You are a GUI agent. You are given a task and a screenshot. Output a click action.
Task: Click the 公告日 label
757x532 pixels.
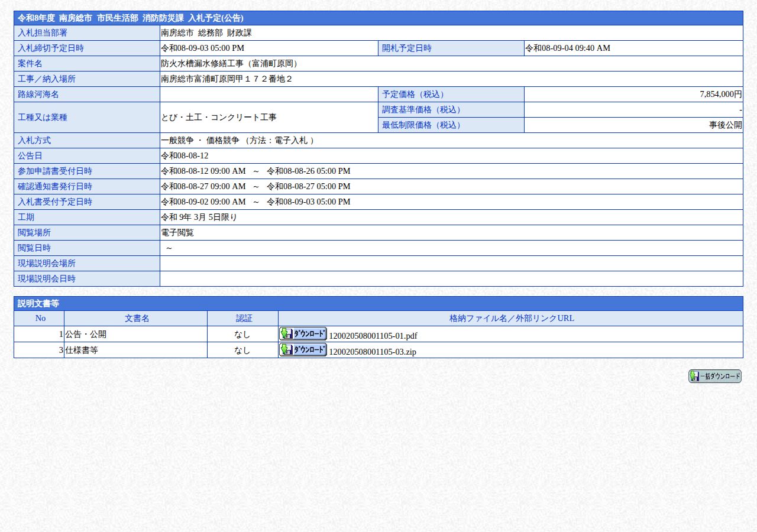click(30, 156)
